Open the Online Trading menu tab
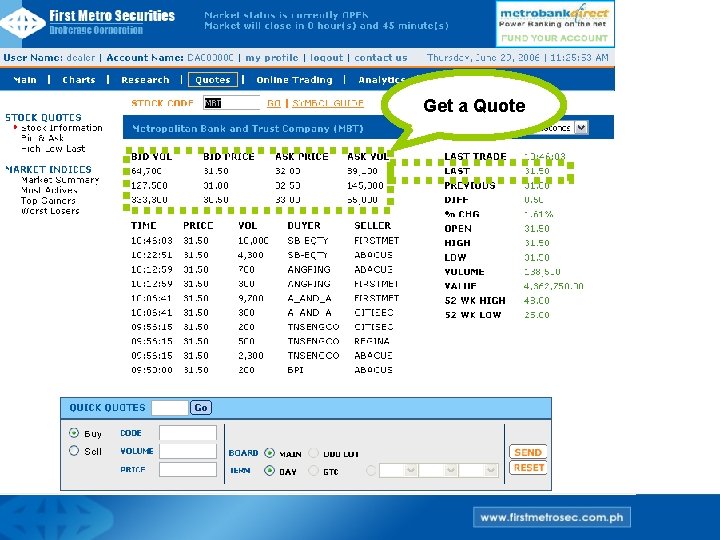Screen dimensions: 720x540 pyautogui.click(x=294, y=80)
